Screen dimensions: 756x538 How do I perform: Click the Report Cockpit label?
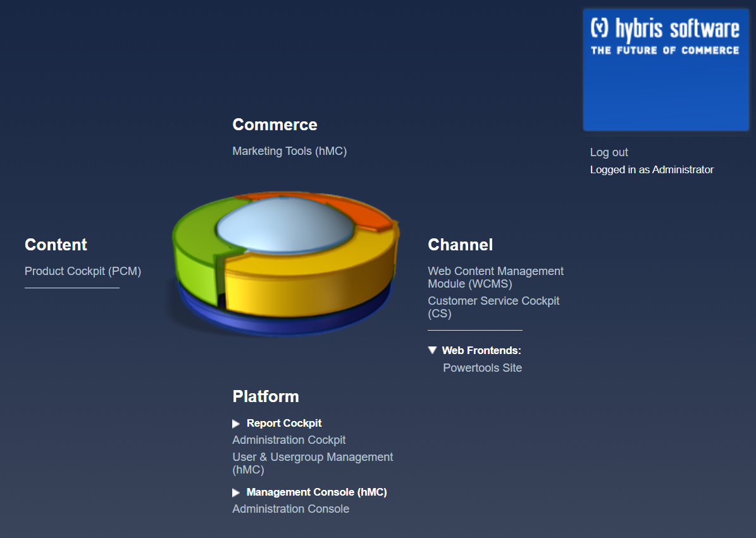coord(284,424)
